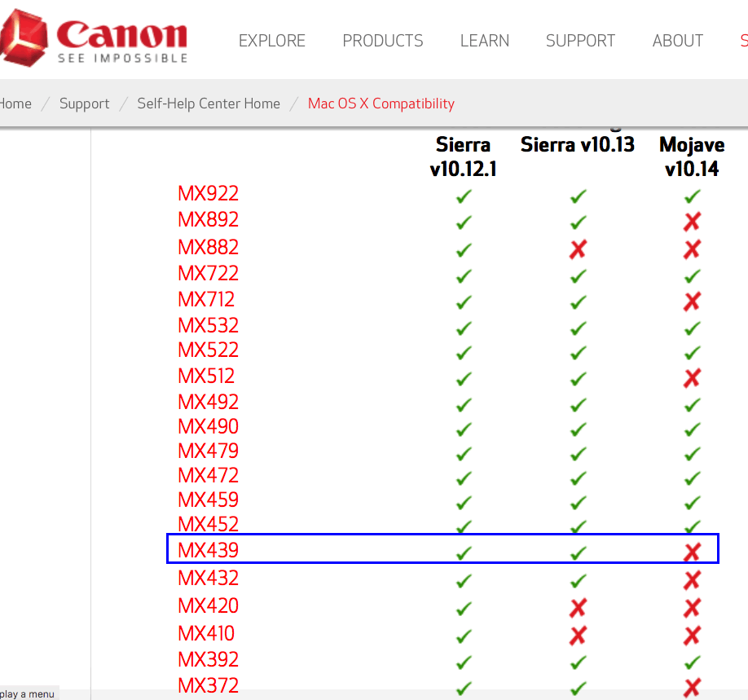Go to Support breadcrumb
Viewport: 748px width, 700px height.
85,103
